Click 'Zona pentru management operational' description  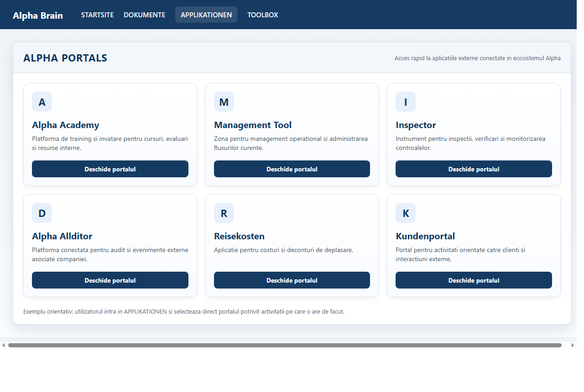point(291,143)
